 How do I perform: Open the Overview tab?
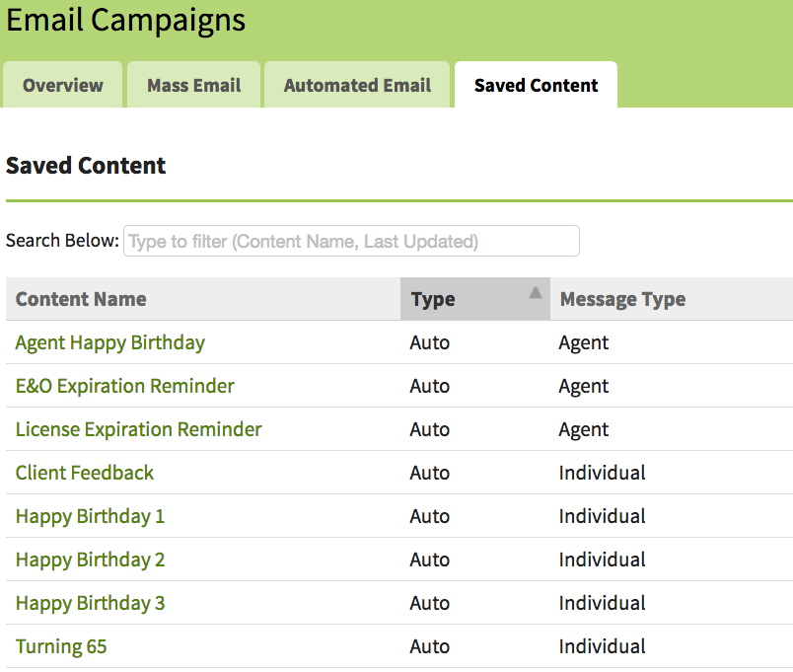click(x=63, y=85)
